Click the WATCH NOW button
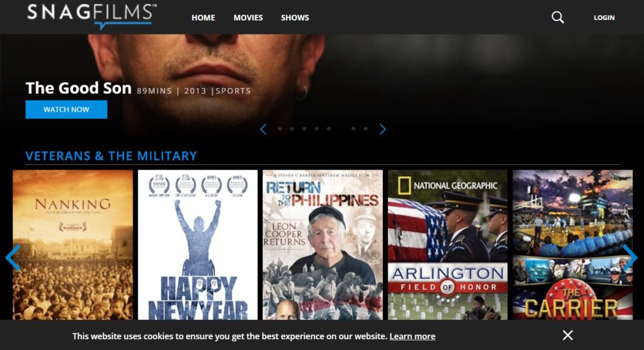644x350 pixels. pos(66,110)
